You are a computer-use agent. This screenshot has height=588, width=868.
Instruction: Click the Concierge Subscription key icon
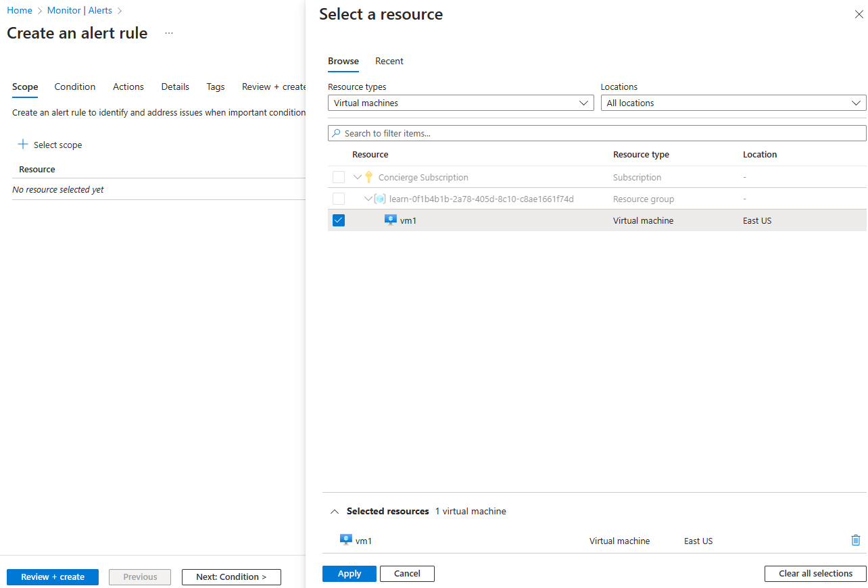click(x=368, y=177)
